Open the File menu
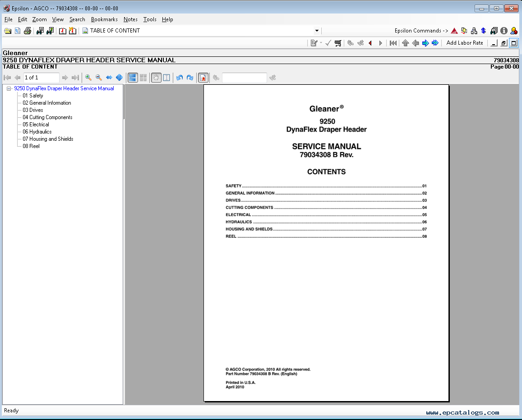The image size is (522, 420). pyautogui.click(x=8, y=19)
